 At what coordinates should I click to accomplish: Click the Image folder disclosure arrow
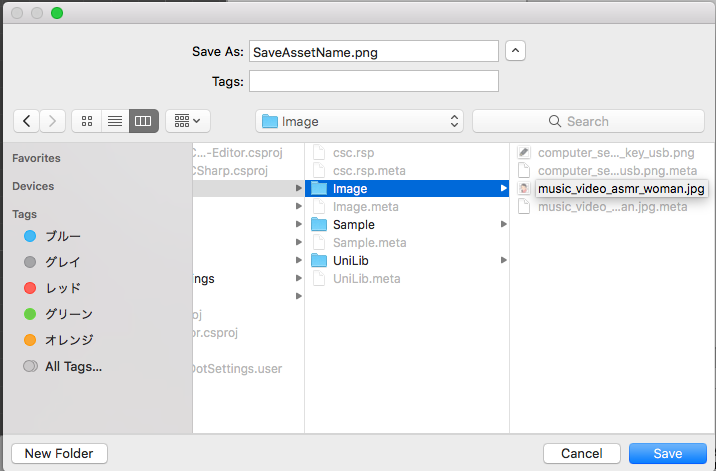(x=503, y=188)
